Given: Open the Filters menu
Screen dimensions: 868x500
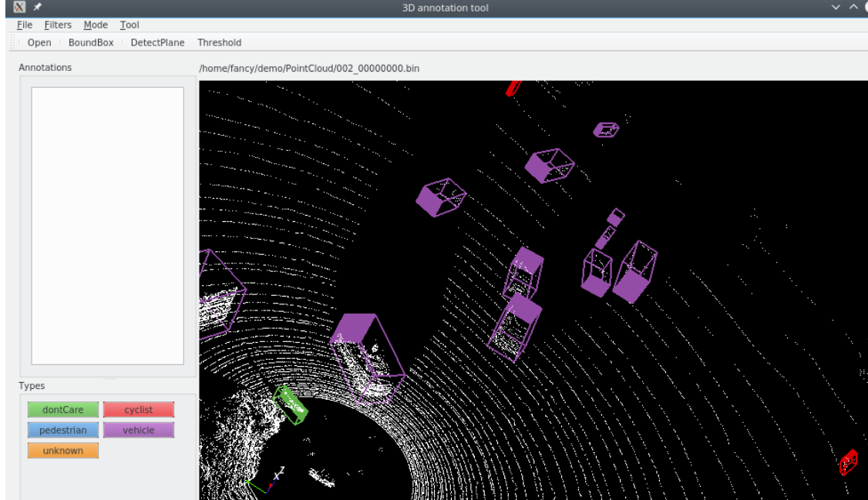Looking at the screenshot, I should click(58, 25).
